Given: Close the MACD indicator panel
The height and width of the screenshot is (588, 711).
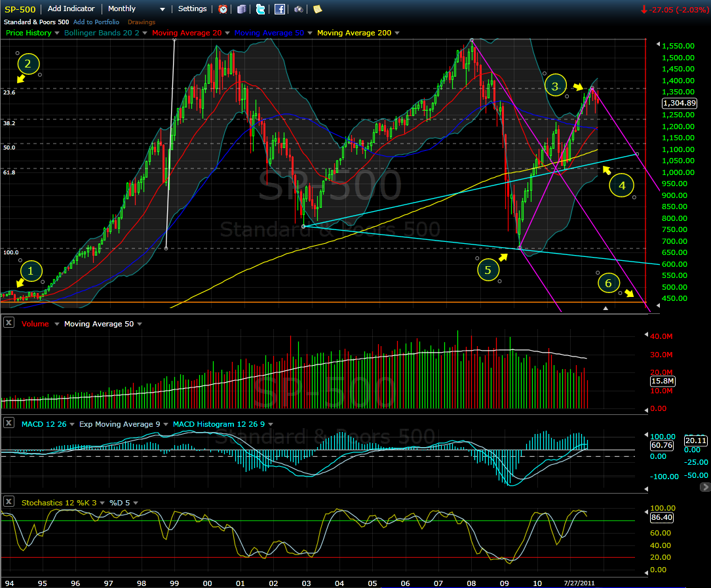Looking at the screenshot, I should point(9,423).
